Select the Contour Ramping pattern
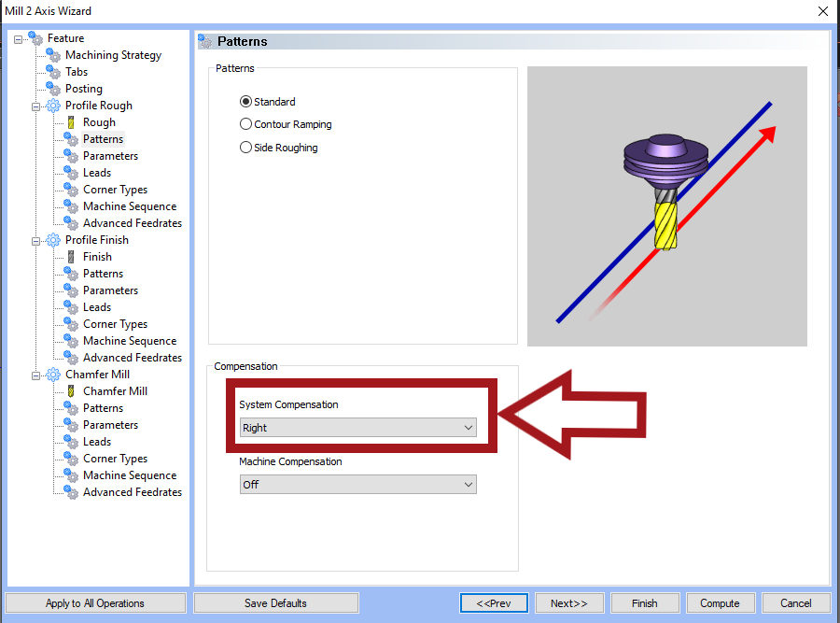The width and height of the screenshot is (840, 623). [x=245, y=124]
